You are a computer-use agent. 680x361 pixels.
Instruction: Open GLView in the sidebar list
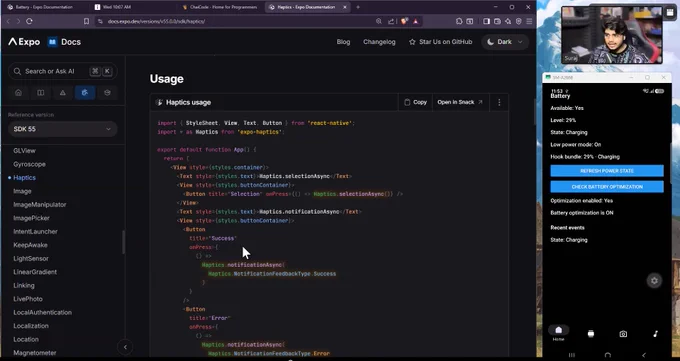(x=24, y=151)
